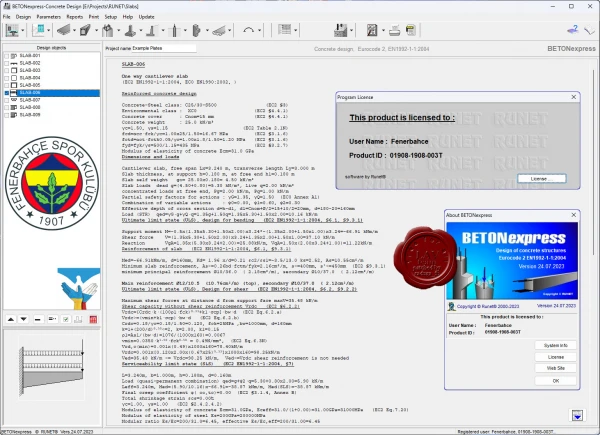Click the printer toolbar icon
The height and width of the screenshot is (435, 600).
tap(395, 30)
